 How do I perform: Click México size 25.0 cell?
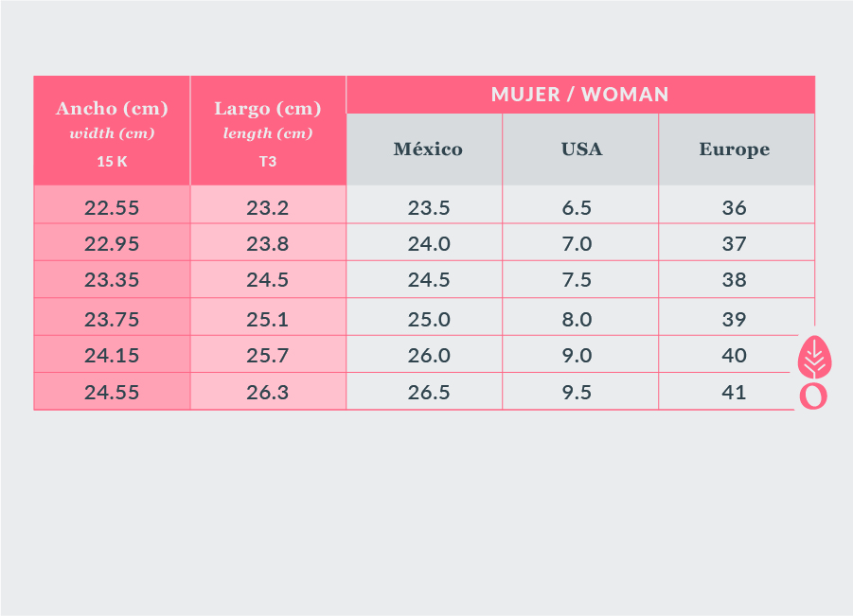(429, 320)
